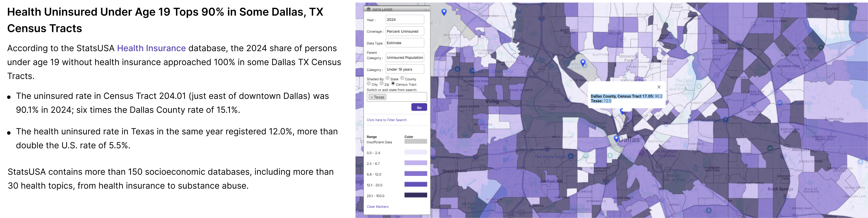Click Dallas Arboretum garden map icon

pyautogui.click(x=699, y=86)
